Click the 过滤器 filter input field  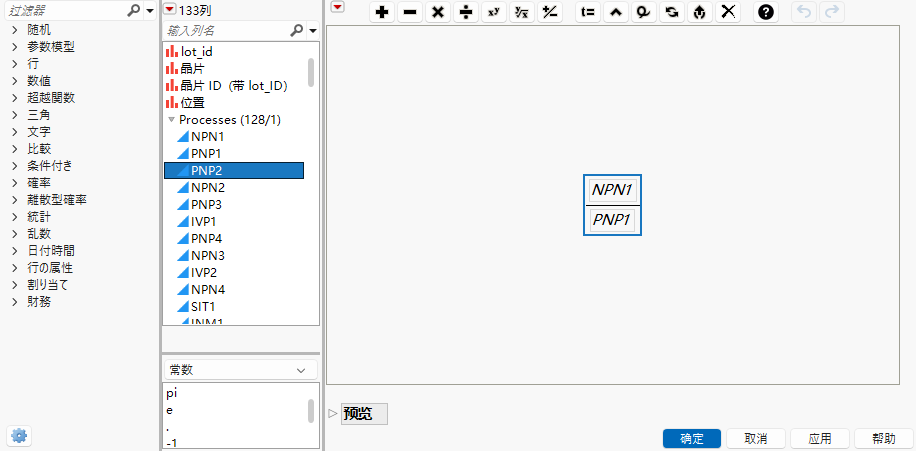click(65, 11)
